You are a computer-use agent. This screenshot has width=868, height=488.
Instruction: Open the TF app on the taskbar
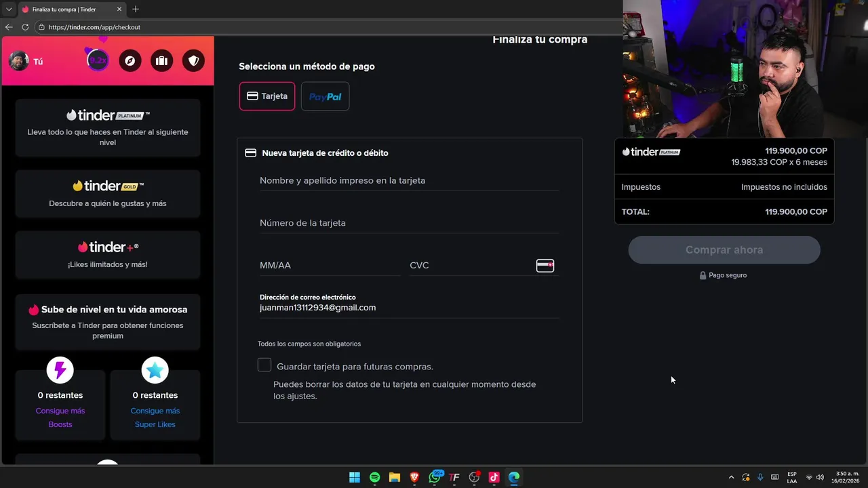[454, 477]
